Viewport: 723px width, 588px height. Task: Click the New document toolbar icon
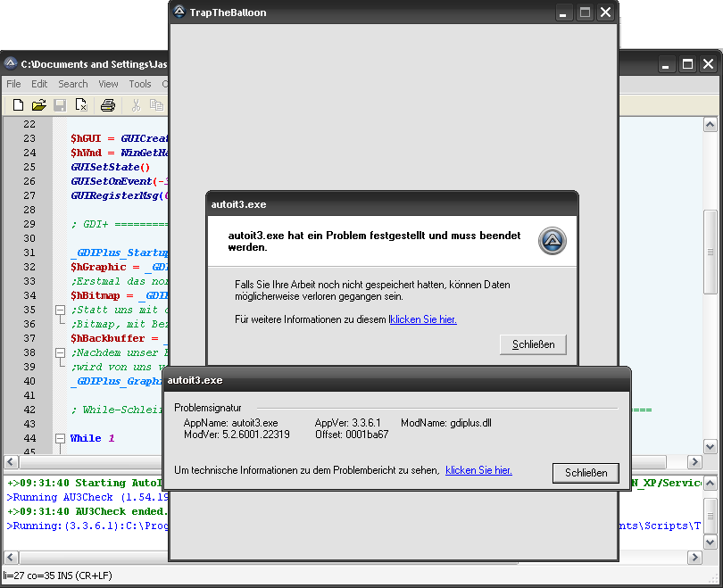tap(18, 105)
